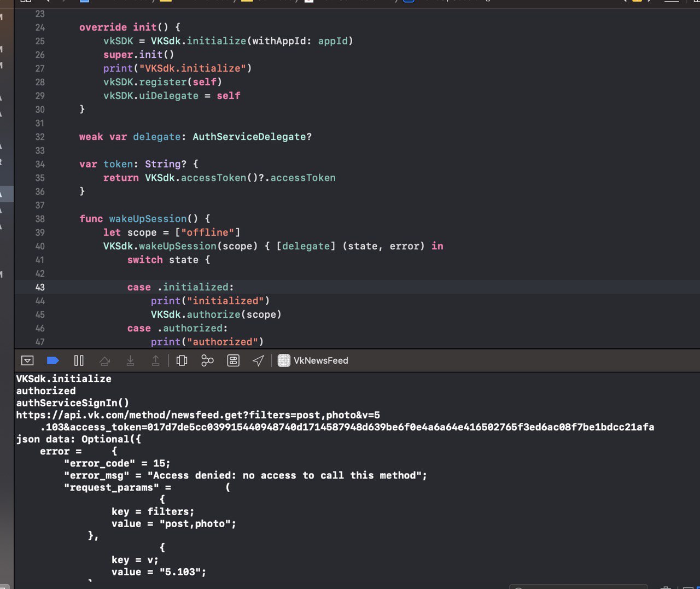Click 'key = filters;' console line
The width and height of the screenshot is (700, 589).
coord(153,511)
